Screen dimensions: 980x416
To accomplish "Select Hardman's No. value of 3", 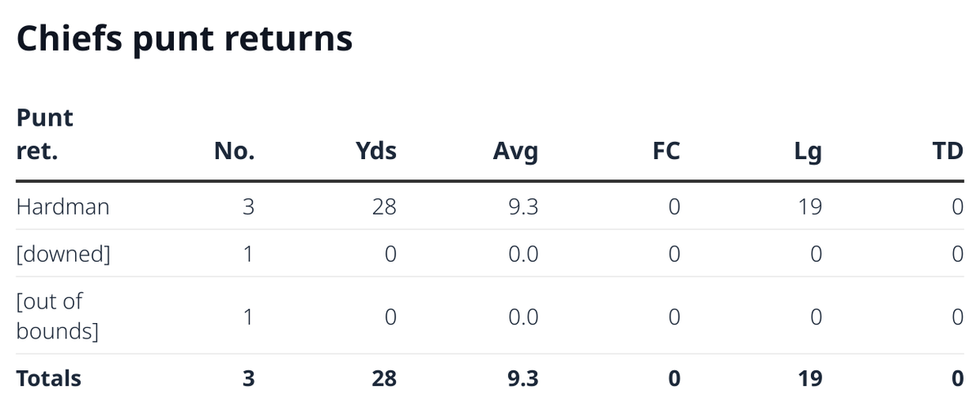I will pyautogui.click(x=248, y=207).
